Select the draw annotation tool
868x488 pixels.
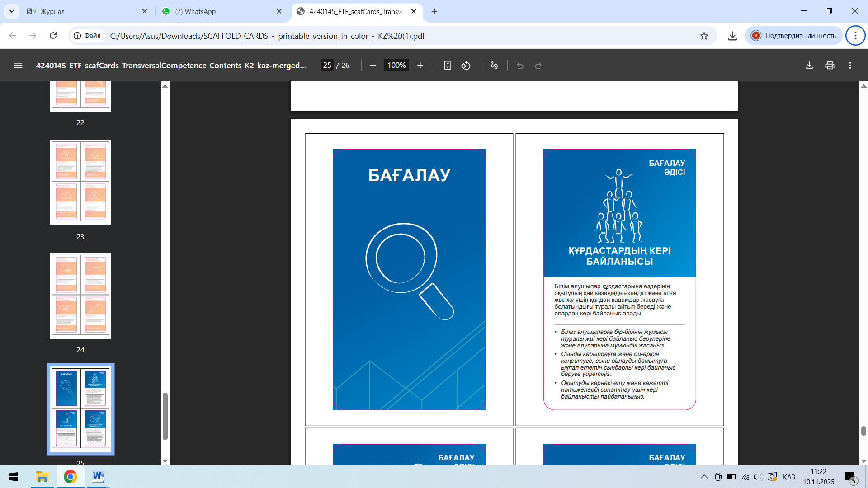click(x=494, y=66)
